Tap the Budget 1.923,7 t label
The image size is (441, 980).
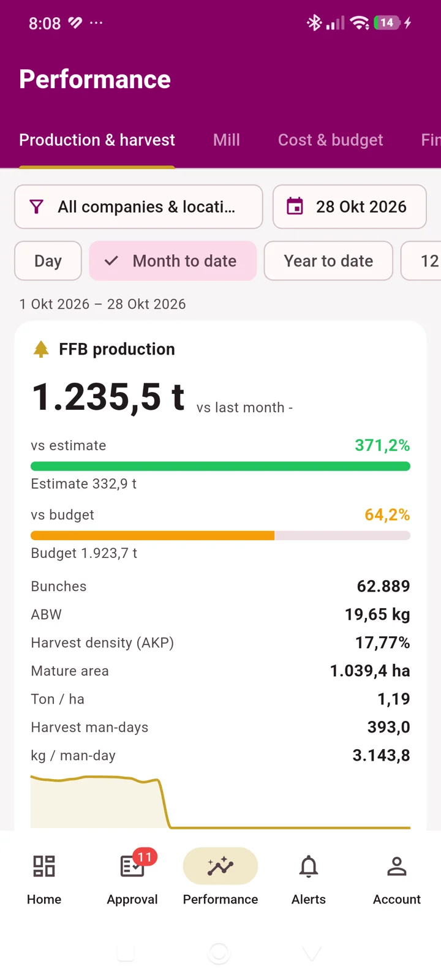coord(84,553)
